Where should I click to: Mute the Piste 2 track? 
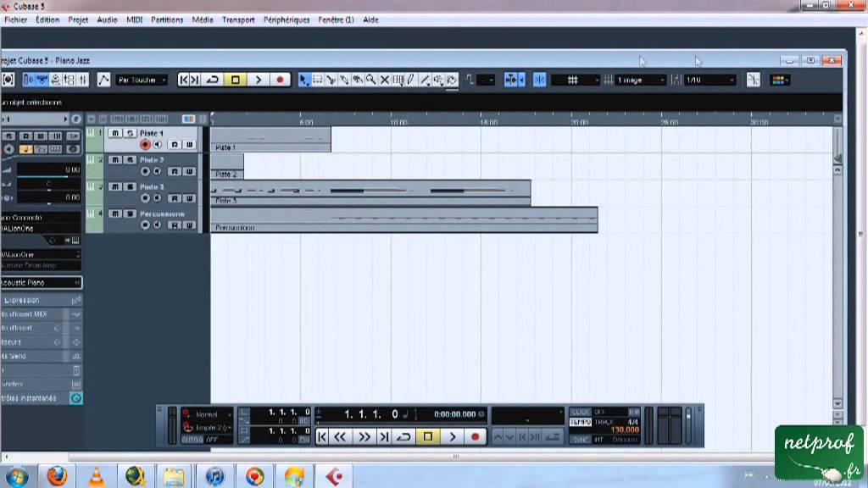point(115,160)
